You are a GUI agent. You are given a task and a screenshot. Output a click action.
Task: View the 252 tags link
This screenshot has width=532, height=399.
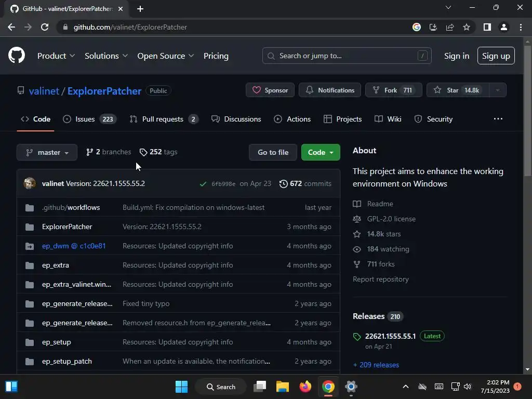click(158, 152)
